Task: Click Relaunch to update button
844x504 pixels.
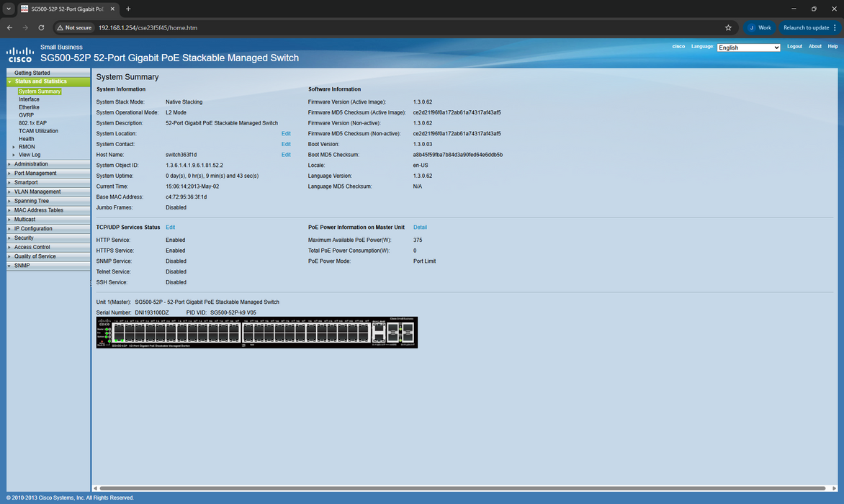Action: 806,27
